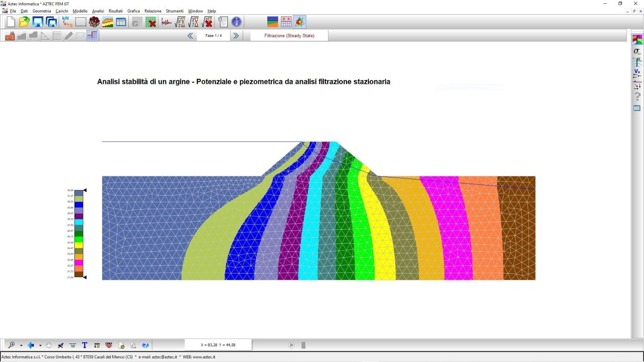Expand the blue arrow dropdown
Screen dimensions: 644x362
click(x=40, y=346)
